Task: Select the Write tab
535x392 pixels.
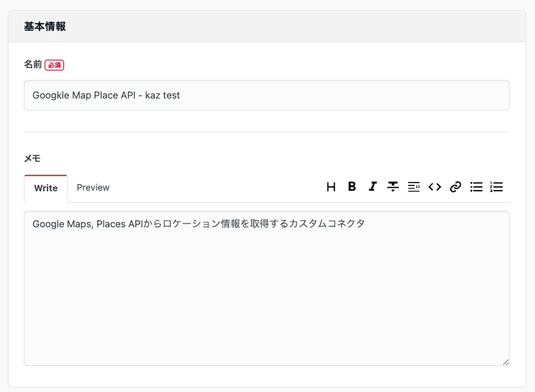Action: [x=46, y=188]
